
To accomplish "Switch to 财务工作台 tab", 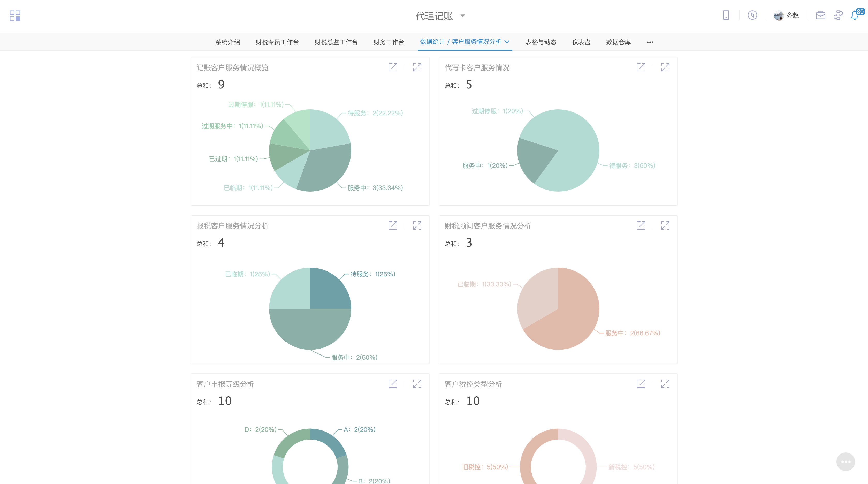I will [x=389, y=42].
